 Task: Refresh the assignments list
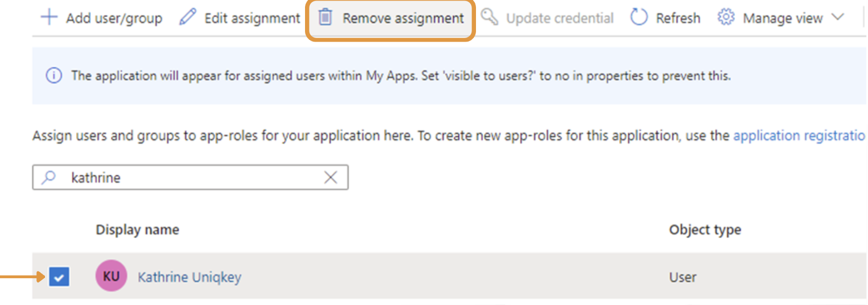point(678,18)
